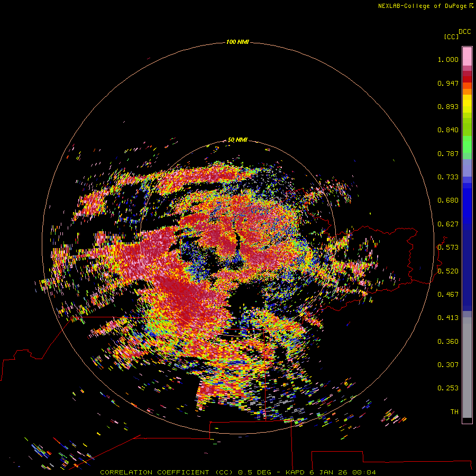Select the 0.627 scale value
Image resolution: width=476 pixels, height=476 pixels.
[x=448, y=224]
